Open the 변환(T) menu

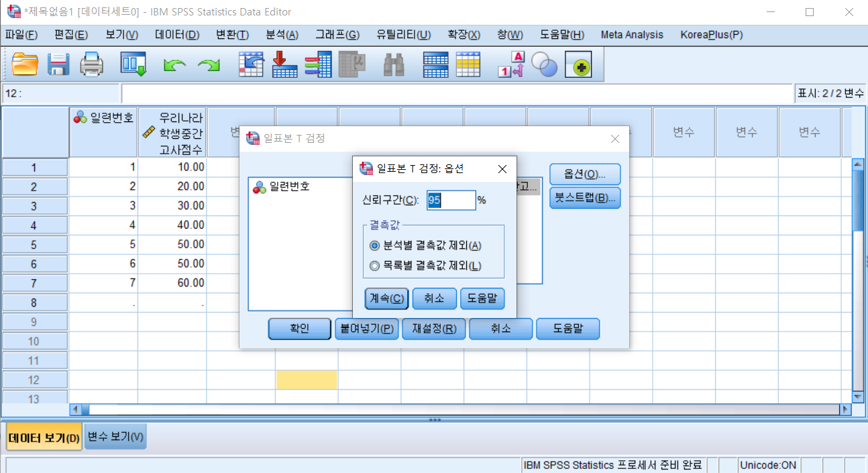[x=232, y=35]
